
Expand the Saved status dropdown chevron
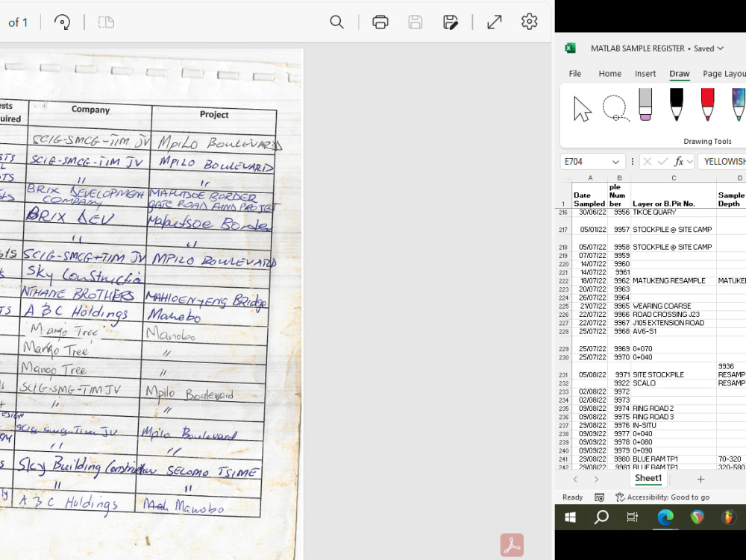tap(721, 48)
